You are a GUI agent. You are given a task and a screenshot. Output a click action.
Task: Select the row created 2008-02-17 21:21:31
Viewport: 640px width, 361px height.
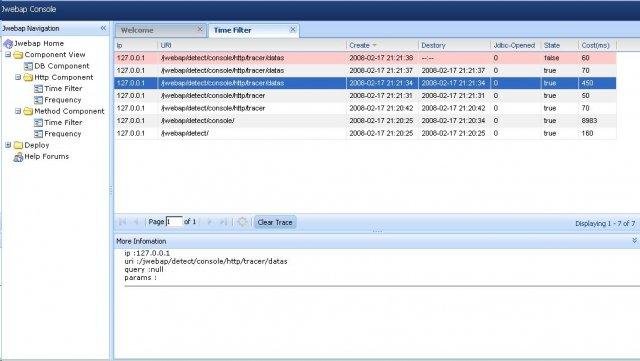(365, 96)
